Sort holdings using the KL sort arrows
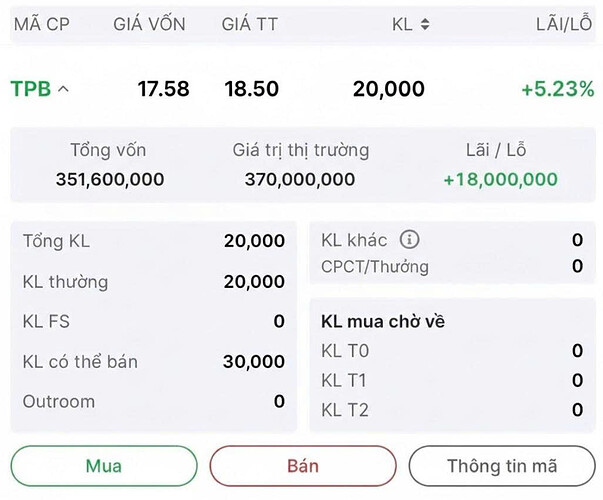Image resolution: width=603 pixels, height=500 pixels. (425, 24)
